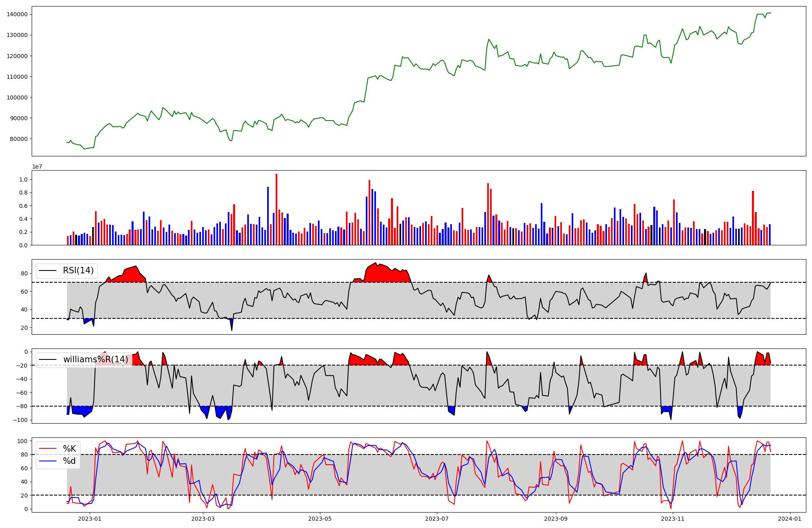The image size is (812, 528).
Task: Click the 2024-01 x-axis tick label
Action: point(790,519)
